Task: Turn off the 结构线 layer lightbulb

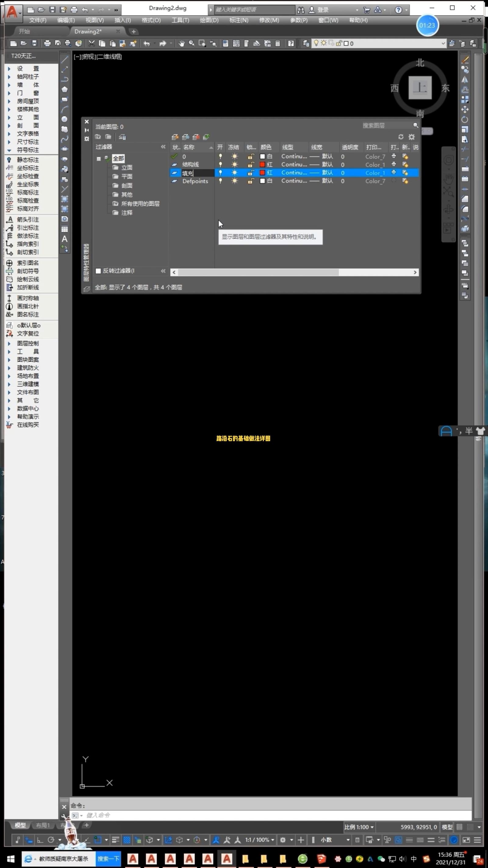Action: click(220, 165)
